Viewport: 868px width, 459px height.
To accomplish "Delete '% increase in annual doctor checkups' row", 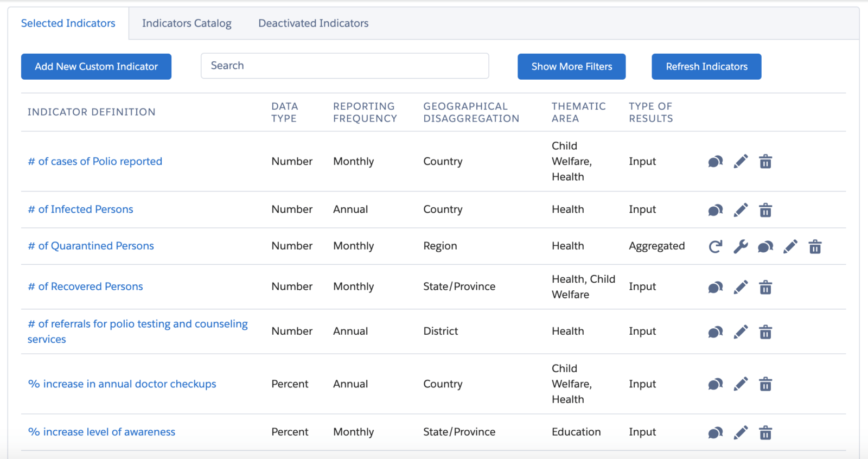I will [x=765, y=384].
